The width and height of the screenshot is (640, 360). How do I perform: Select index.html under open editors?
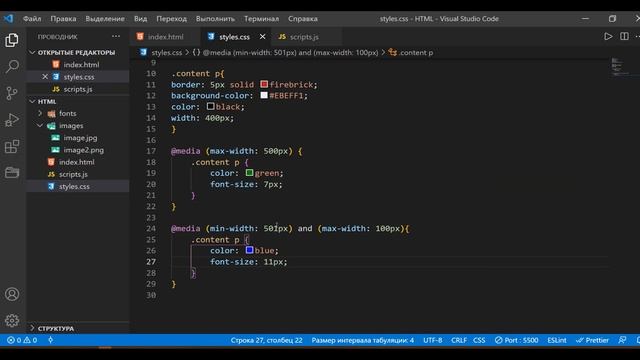coord(81,64)
